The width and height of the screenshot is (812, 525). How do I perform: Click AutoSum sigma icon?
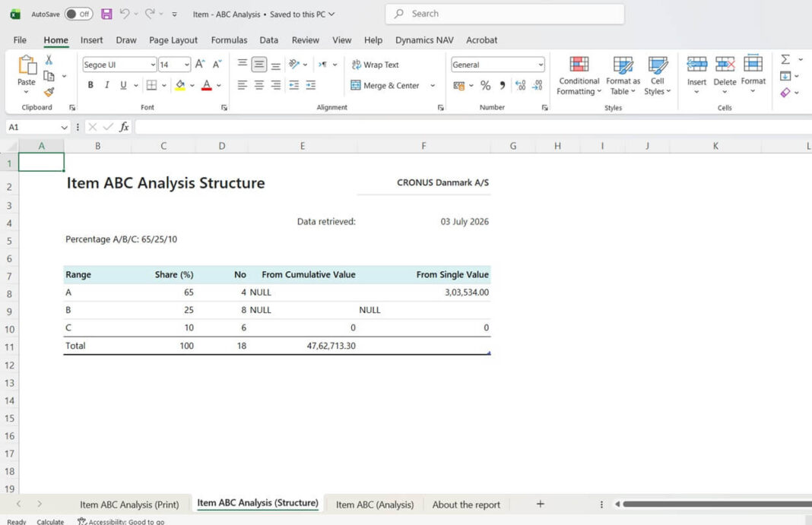click(785, 59)
